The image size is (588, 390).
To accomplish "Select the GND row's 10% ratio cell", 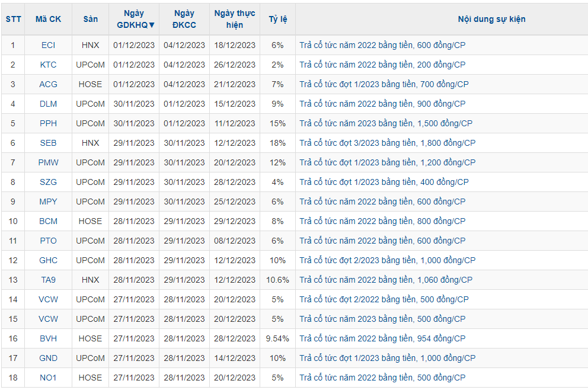I will (277, 358).
